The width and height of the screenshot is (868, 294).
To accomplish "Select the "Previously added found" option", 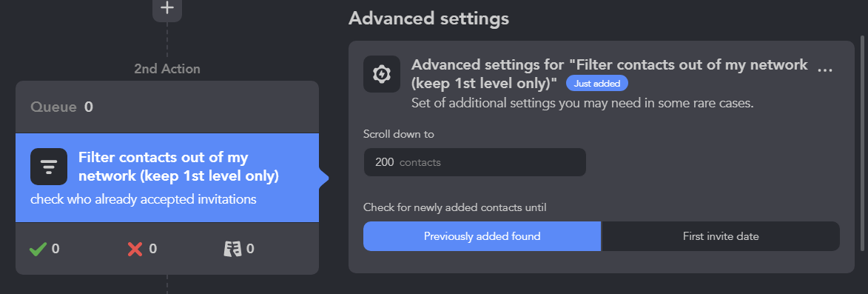I will point(482,236).
